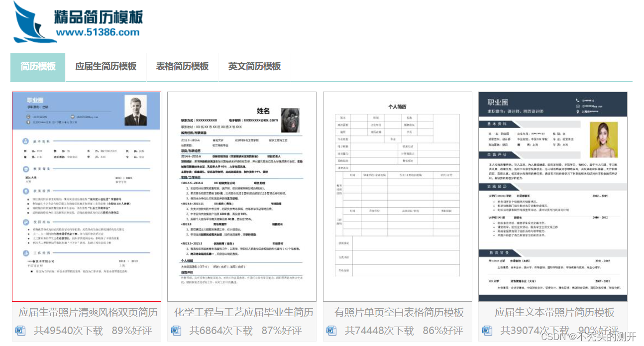Screen dimensions: 644x346
Task: Click the title 应届生文本带照片简历模板
Action: [x=554, y=313]
